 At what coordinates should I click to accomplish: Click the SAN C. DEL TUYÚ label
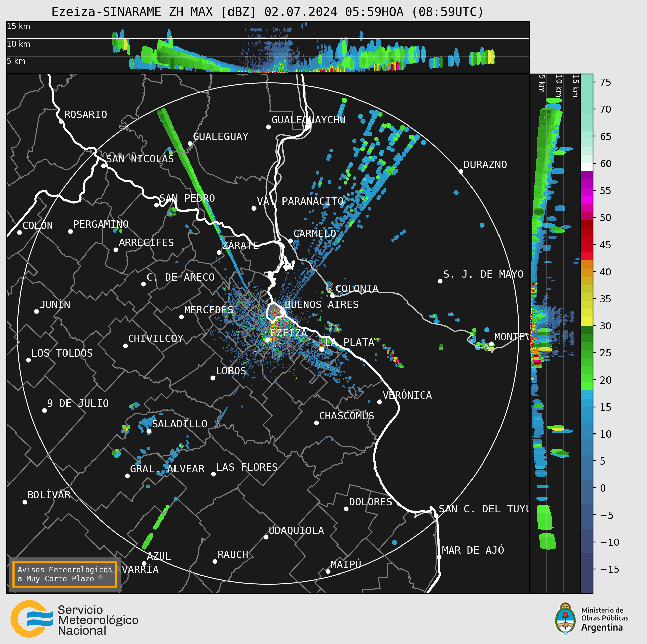coord(483,509)
